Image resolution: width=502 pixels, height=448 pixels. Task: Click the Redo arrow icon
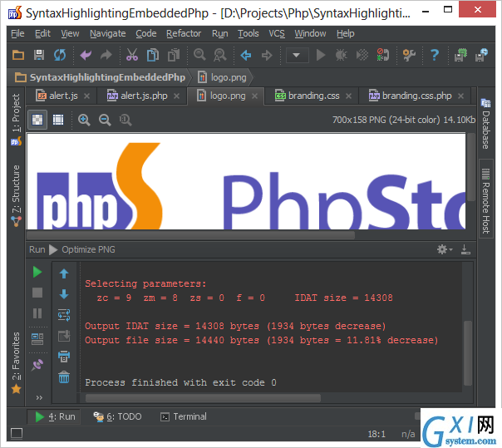click(106, 55)
